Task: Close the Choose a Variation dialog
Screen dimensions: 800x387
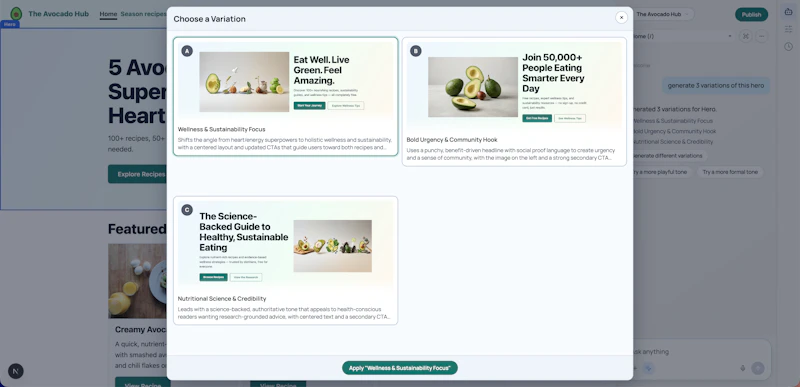Action: pyautogui.click(x=621, y=17)
